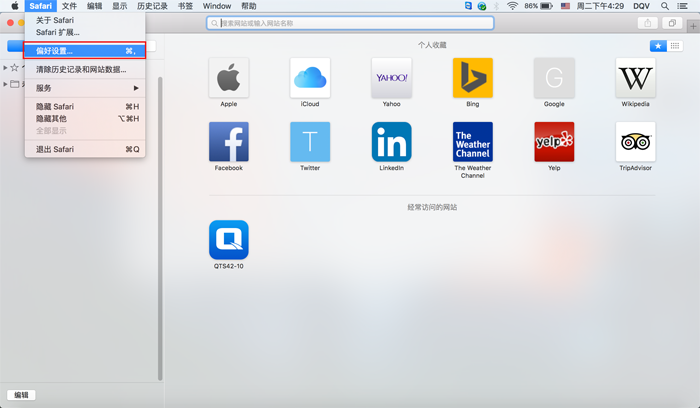Screen dimensions: 700x408
Task: Add a new tab with plus button
Action: click(693, 26)
